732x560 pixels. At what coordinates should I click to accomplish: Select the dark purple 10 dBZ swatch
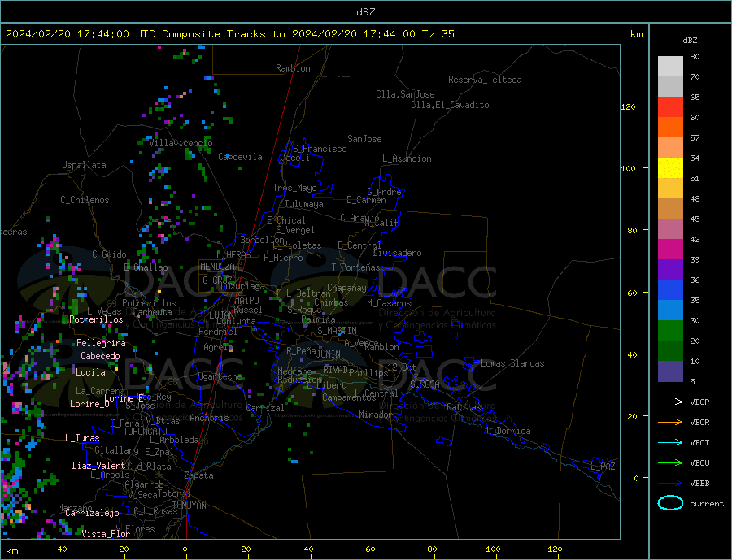[670, 371]
